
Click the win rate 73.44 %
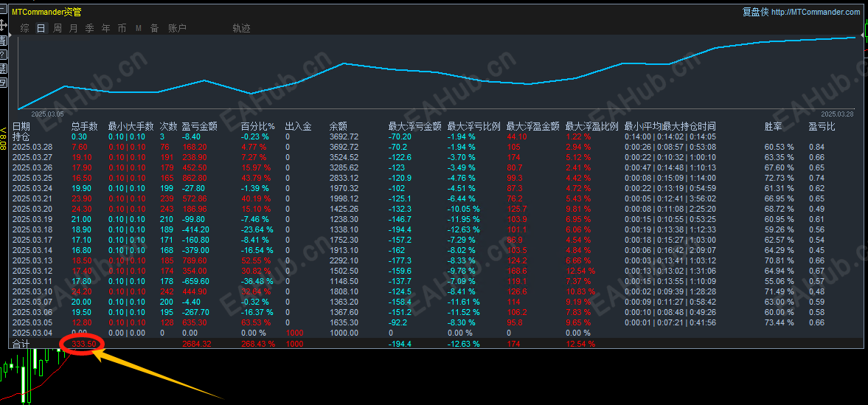[x=779, y=322]
